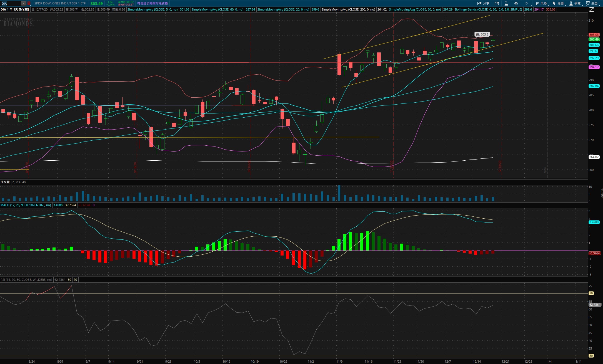
Task: Click the share arrow icon labeled 分享
Action: (x=483, y=3)
